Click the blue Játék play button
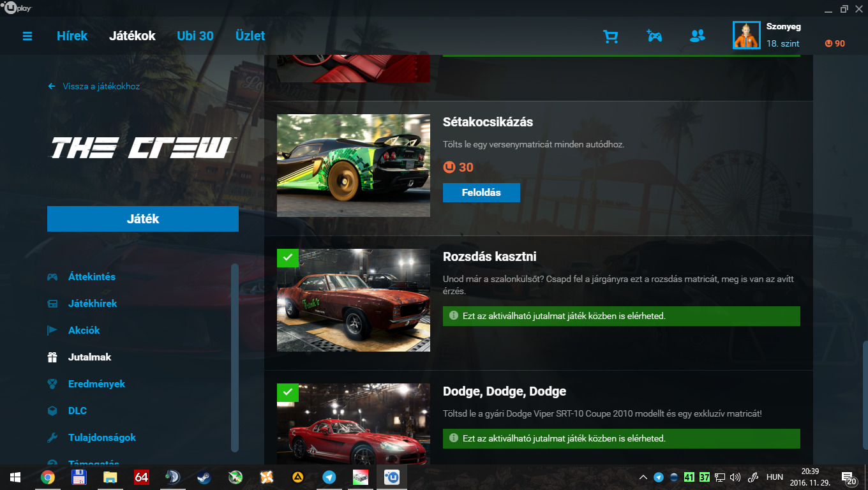 click(x=143, y=219)
